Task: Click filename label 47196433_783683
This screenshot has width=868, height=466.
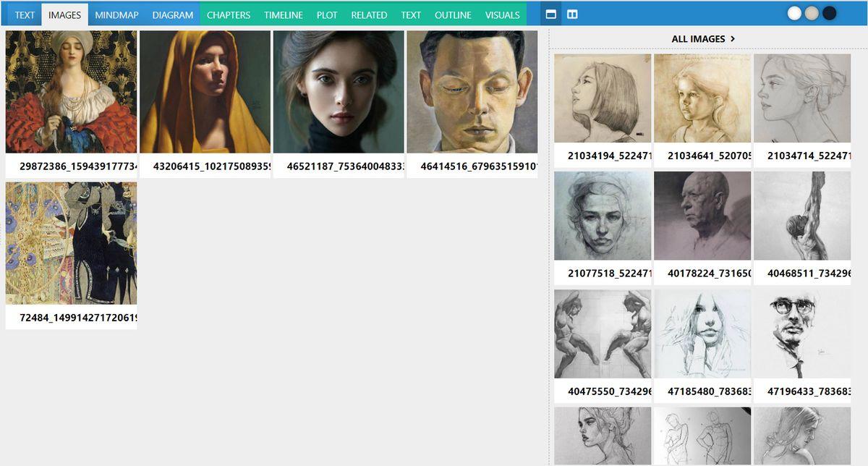Action: tap(809, 391)
